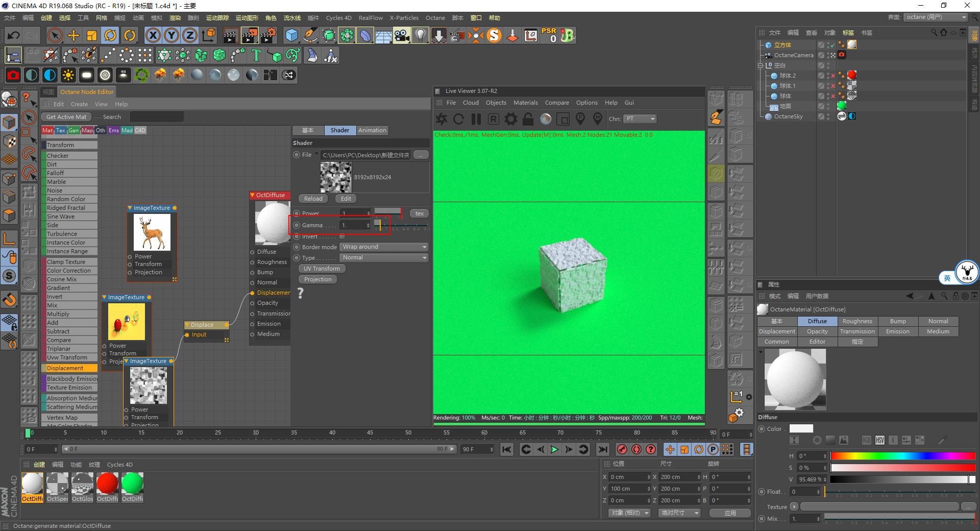Open the lock resolution icon in Live Viewer
980x531 pixels.
tap(527, 119)
